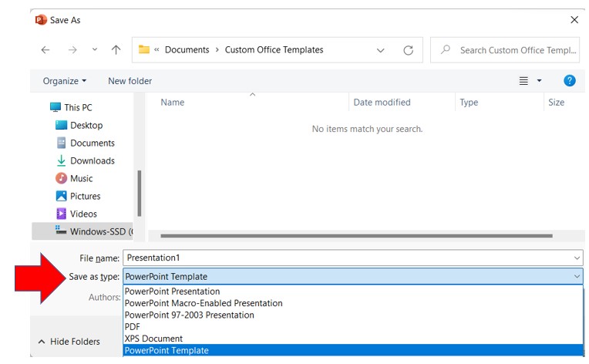Click the This PC monitor icon

(56, 107)
